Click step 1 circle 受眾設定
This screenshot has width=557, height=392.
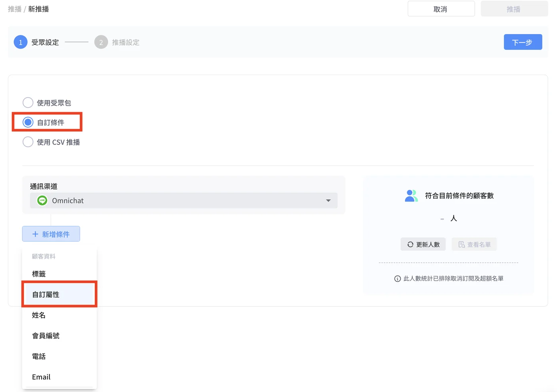(21, 42)
